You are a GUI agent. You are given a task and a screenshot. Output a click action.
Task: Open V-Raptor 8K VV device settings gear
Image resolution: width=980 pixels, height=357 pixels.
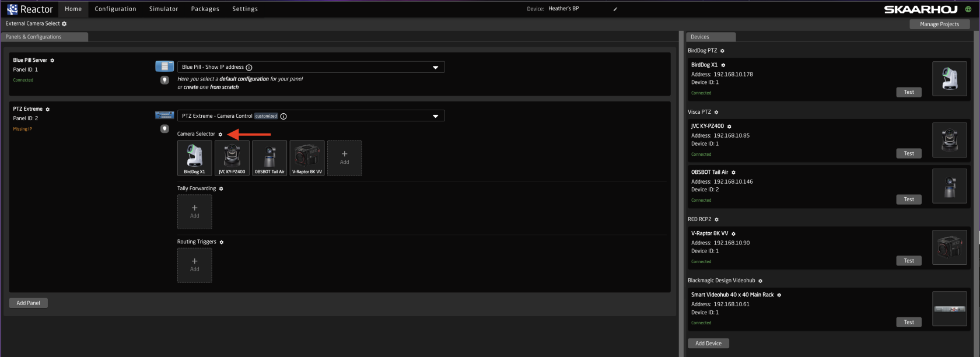(x=733, y=234)
